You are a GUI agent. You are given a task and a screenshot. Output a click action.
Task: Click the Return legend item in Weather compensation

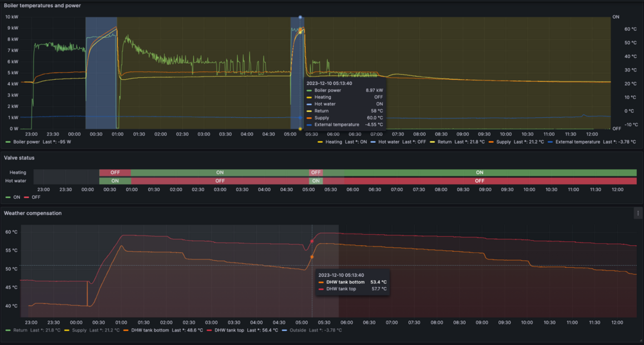[x=21, y=330]
